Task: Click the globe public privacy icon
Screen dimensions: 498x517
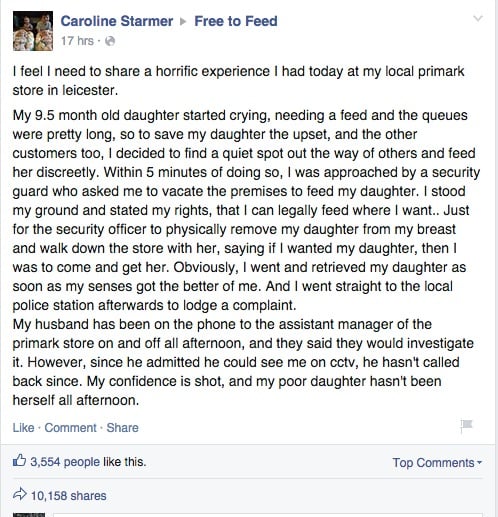Action: 110,41
